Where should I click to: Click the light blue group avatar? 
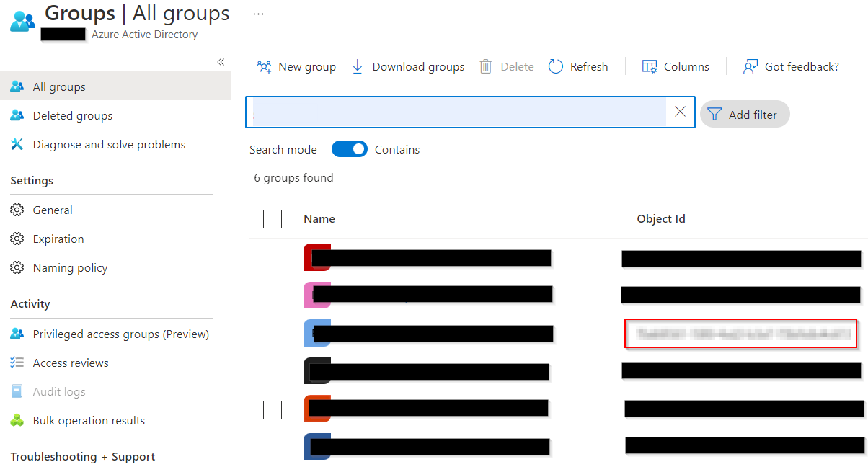(316, 333)
